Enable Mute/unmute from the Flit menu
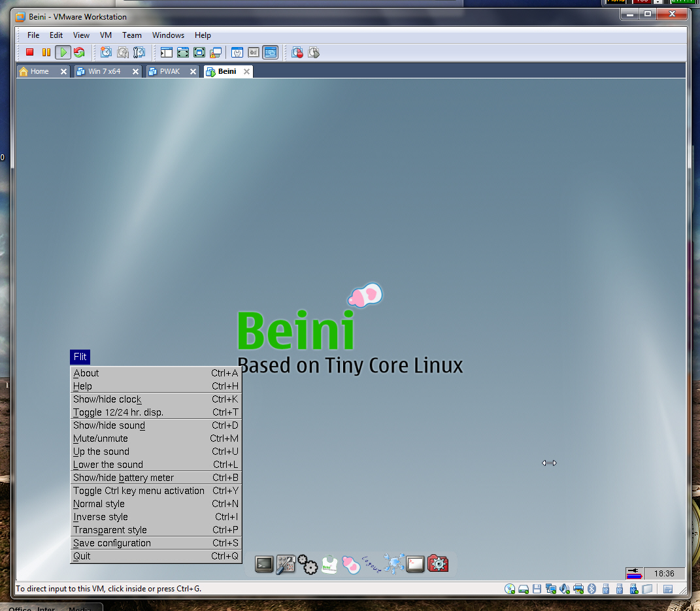700x611 pixels. point(100,438)
